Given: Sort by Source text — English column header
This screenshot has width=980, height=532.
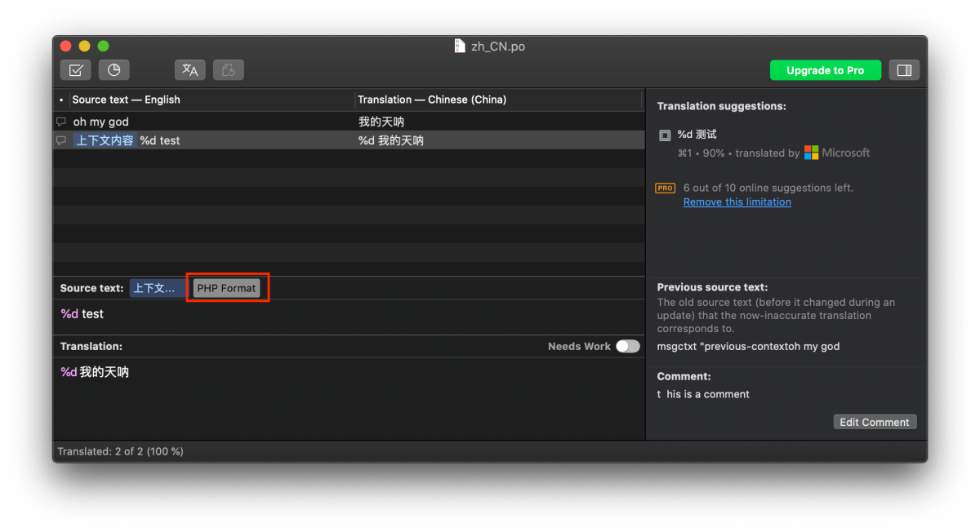Looking at the screenshot, I should click(x=212, y=100).
